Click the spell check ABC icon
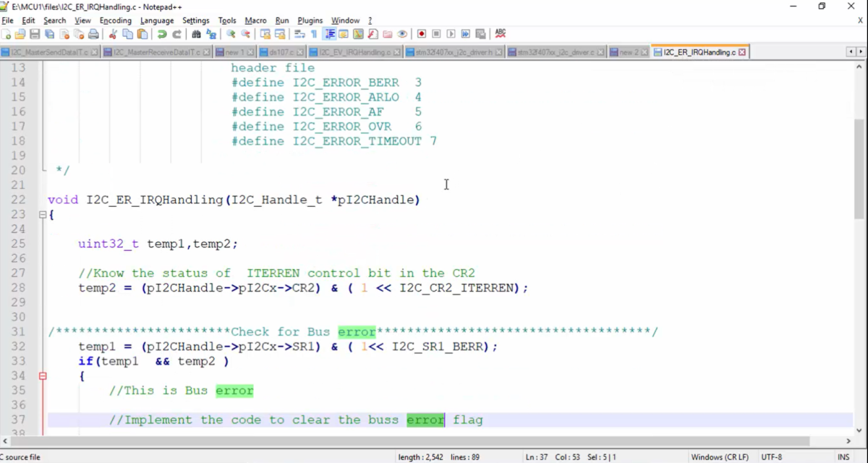This screenshot has width=868, height=463. pyautogui.click(x=500, y=34)
